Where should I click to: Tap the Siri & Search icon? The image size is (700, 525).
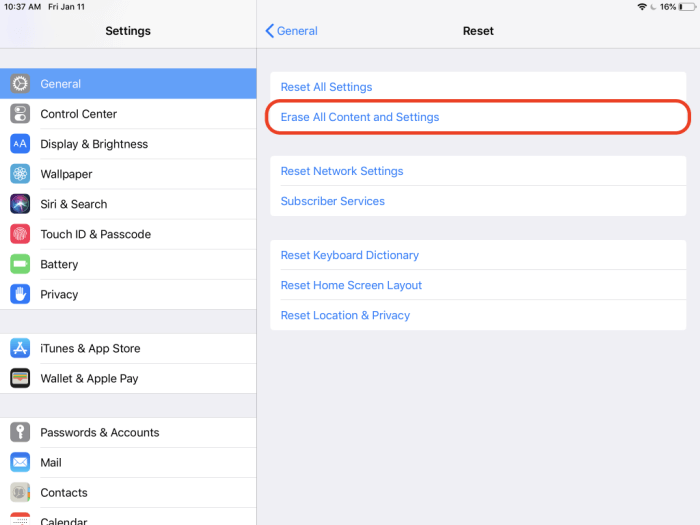(x=20, y=204)
